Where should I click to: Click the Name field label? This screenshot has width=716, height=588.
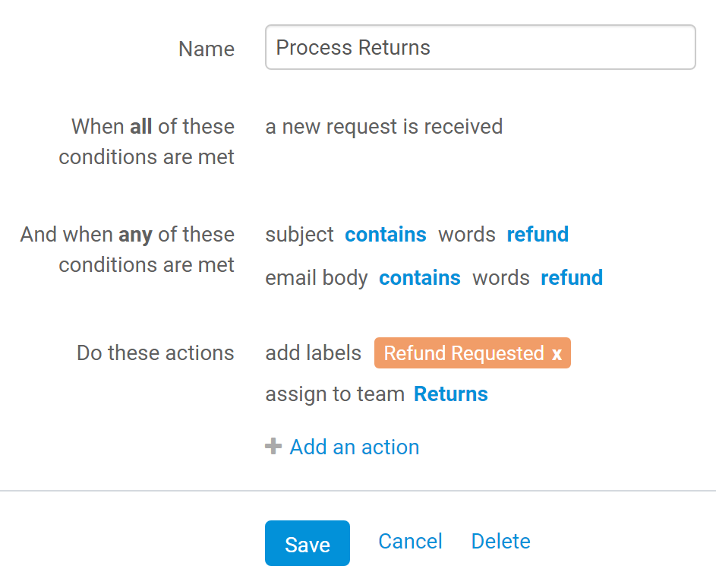[x=207, y=49]
